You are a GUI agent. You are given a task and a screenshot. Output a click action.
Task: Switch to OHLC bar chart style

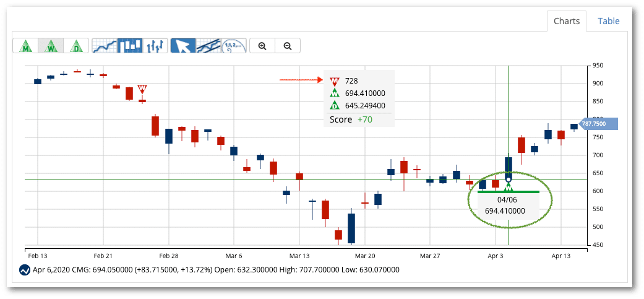tap(155, 46)
